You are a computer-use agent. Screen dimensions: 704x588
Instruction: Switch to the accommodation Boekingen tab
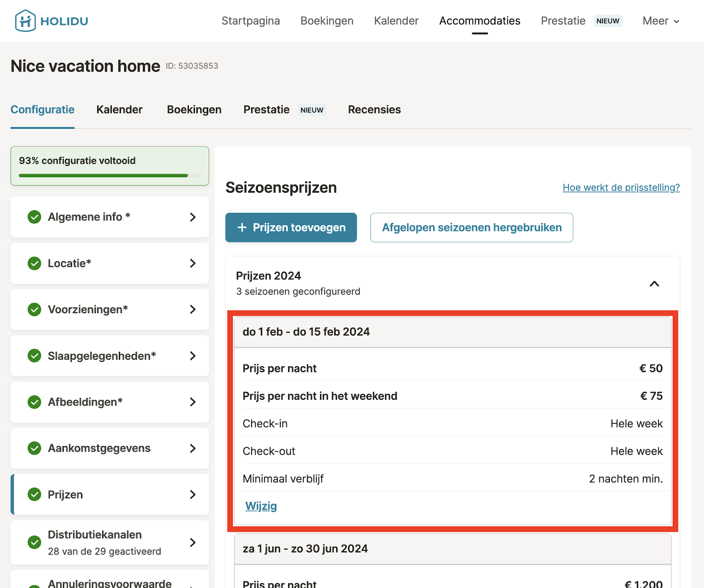(x=194, y=110)
